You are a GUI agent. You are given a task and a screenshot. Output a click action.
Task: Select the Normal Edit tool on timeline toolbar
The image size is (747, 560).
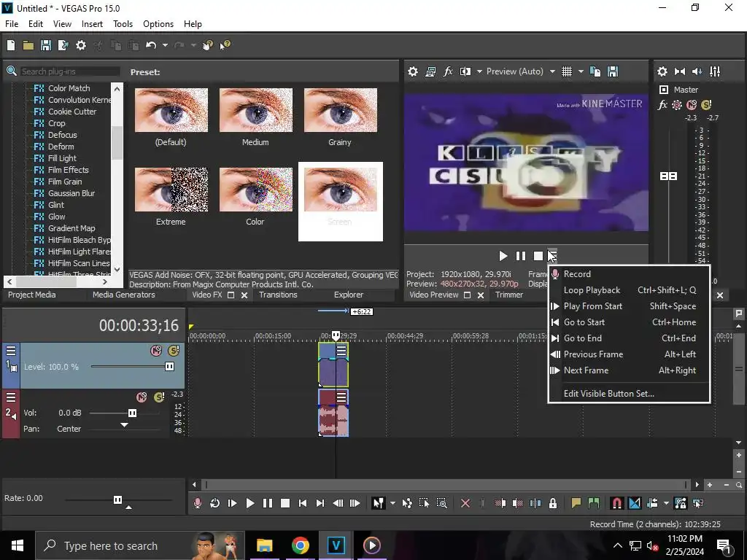point(379,503)
